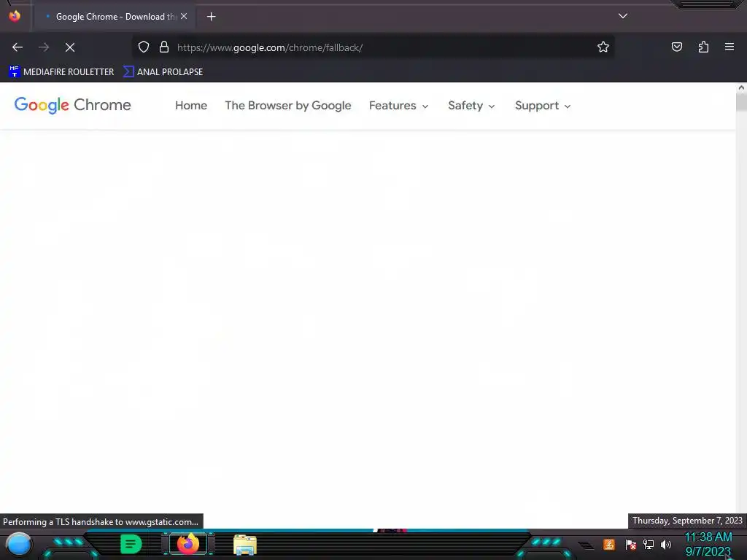Expand the Support dropdown menu
This screenshot has height=560, width=747.
pos(543,105)
